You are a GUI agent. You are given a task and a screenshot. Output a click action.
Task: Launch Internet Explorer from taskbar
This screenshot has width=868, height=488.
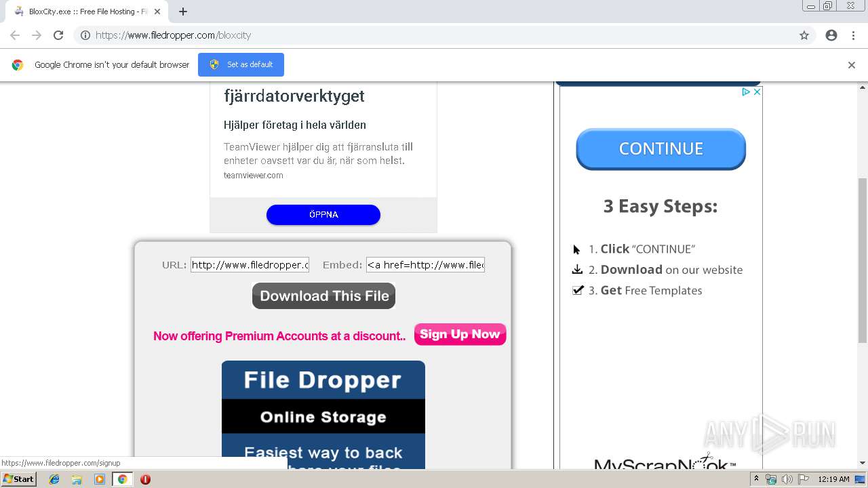click(54, 479)
